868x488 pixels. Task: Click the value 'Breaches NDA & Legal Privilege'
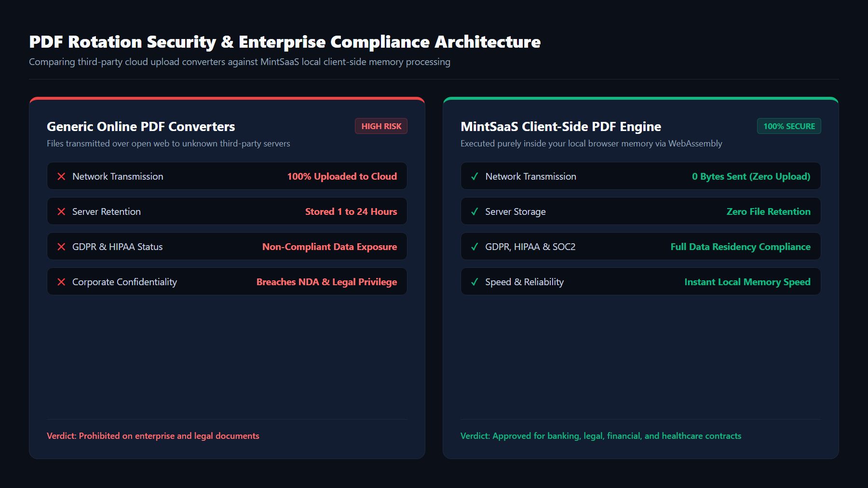326,282
